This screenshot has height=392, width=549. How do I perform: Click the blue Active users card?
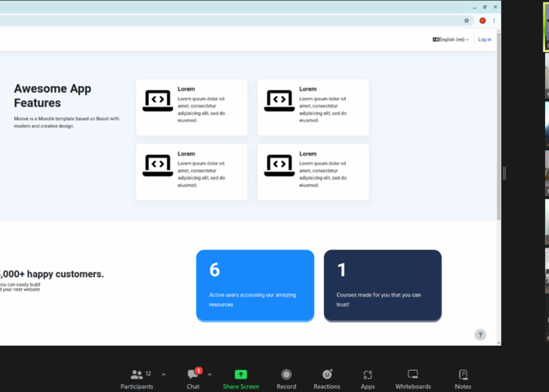[x=255, y=285]
